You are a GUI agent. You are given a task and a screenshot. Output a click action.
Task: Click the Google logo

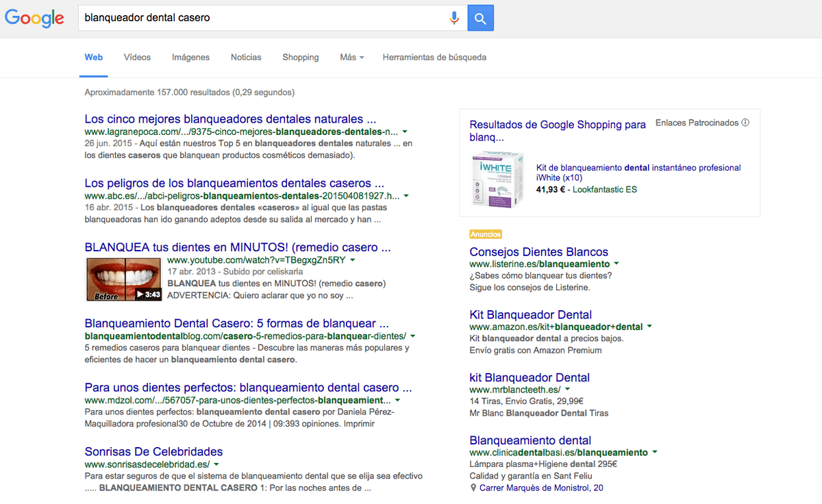(x=35, y=18)
